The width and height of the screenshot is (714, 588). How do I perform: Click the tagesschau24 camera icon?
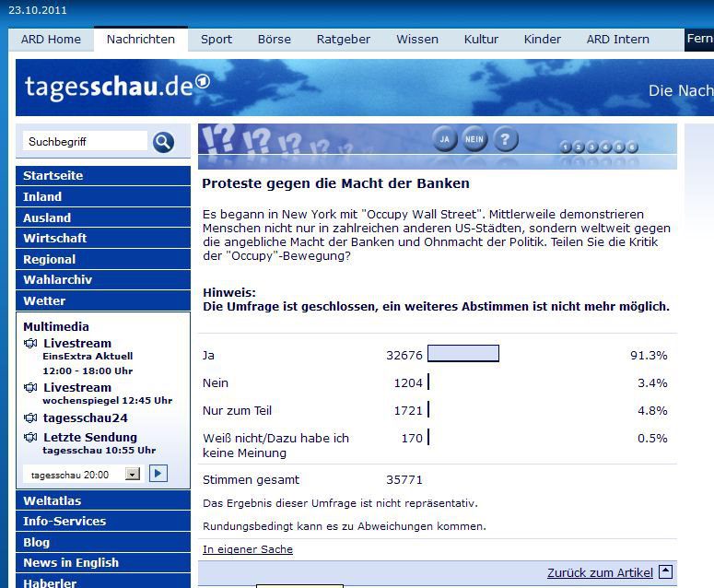pyautogui.click(x=30, y=417)
